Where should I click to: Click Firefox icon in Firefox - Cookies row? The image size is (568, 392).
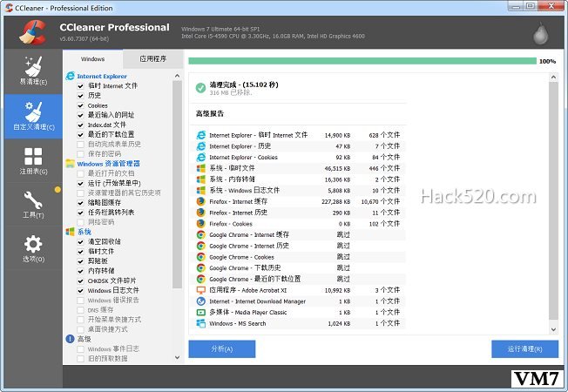point(200,224)
